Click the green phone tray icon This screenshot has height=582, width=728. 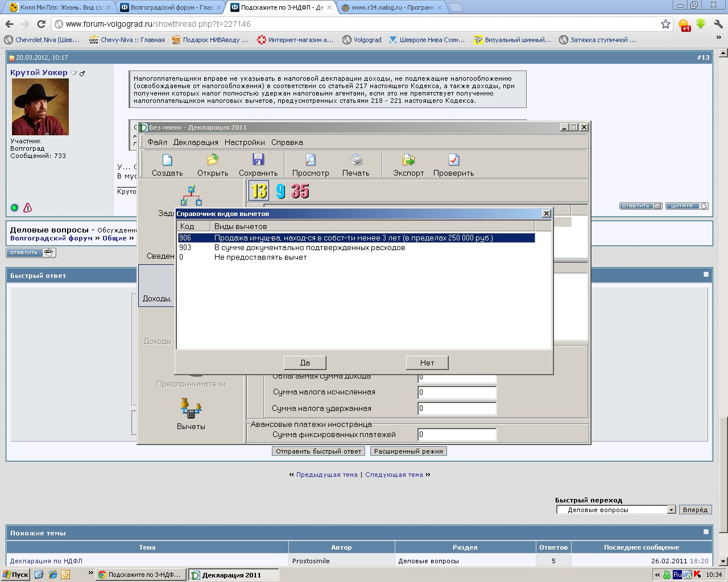click(667, 575)
